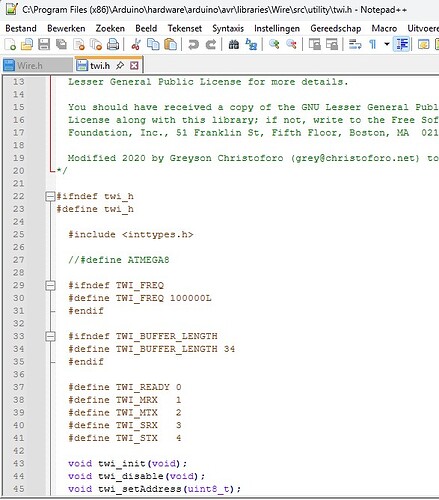Click the Zoom in magnifier icon
Image resolution: width=439 pixels, height=500 pixels.
coord(274,44)
